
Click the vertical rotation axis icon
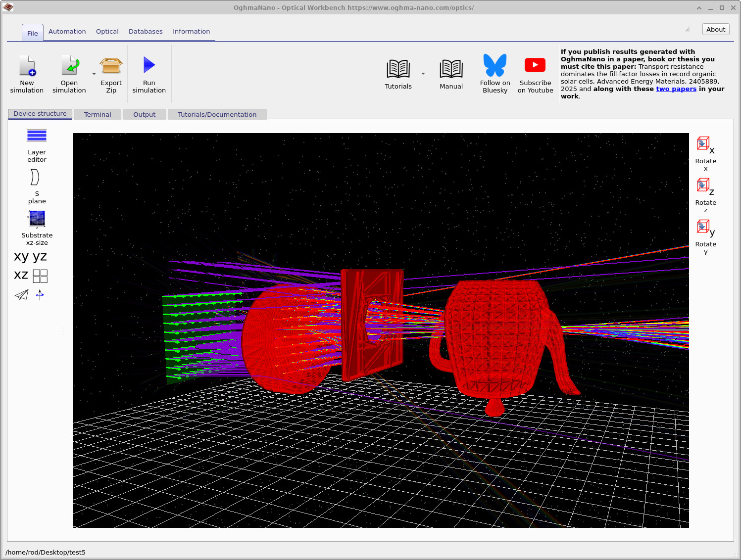[40, 295]
